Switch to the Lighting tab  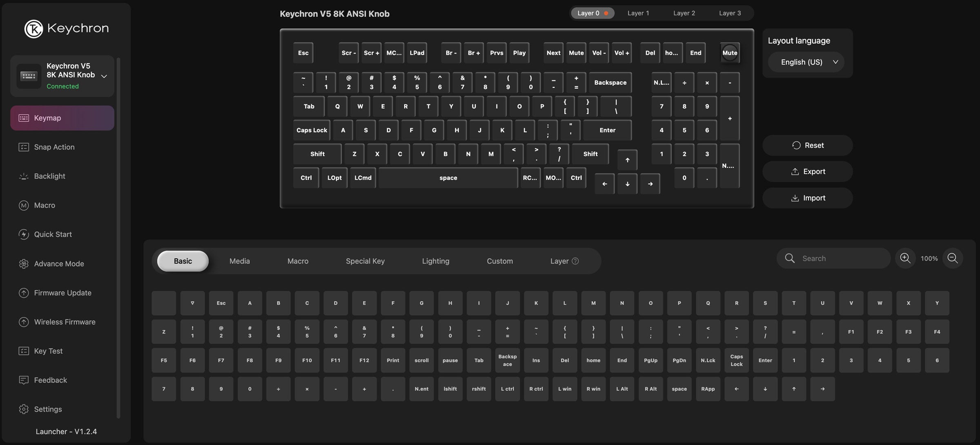(x=435, y=261)
